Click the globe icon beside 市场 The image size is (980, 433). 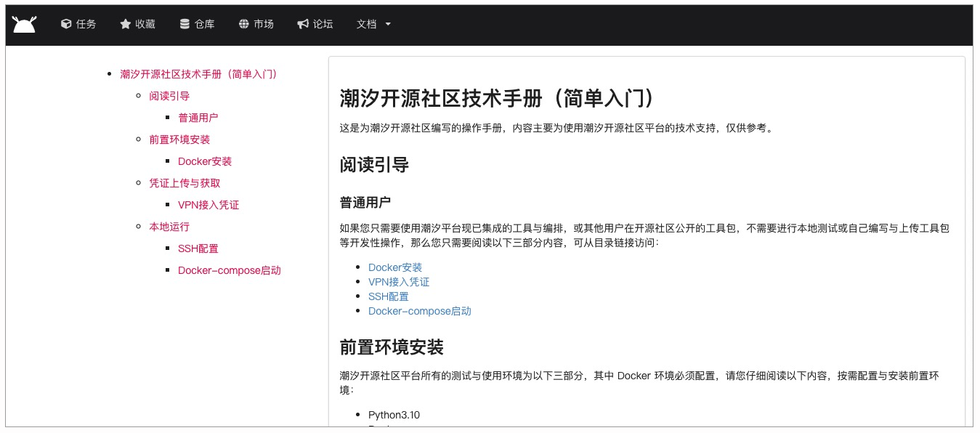[243, 23]
